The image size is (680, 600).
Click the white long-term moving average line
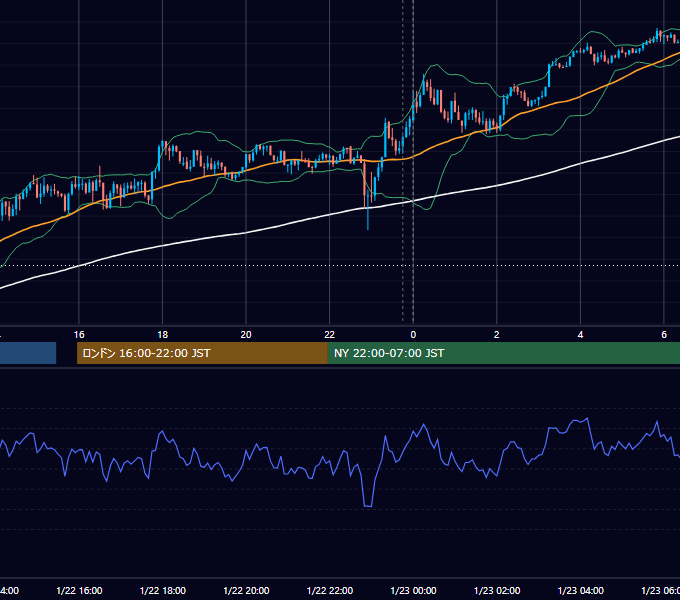coord(330,215)
